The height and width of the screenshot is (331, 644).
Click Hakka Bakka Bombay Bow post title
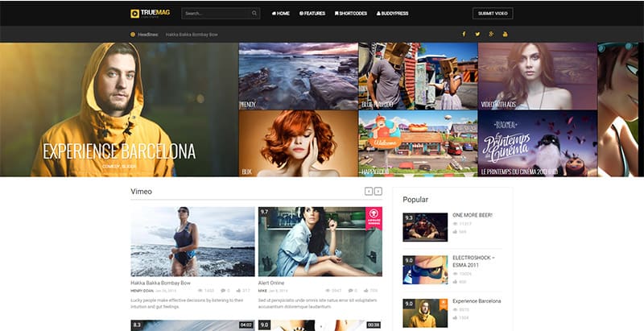pyautogui.click(x=160, y=283)
